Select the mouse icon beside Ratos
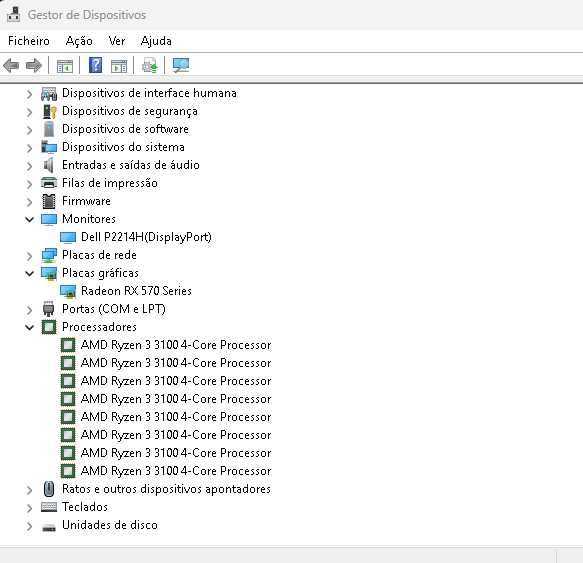Viewport: 583px width, 563px height. pyautogui.click(x=49, y=489)
